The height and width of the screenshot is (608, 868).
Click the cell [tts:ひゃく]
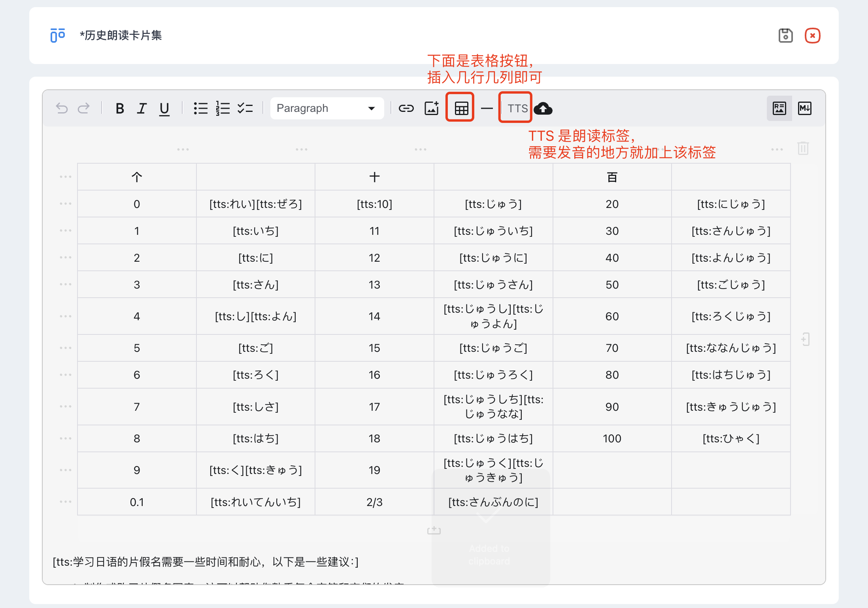tap(731, 438)
